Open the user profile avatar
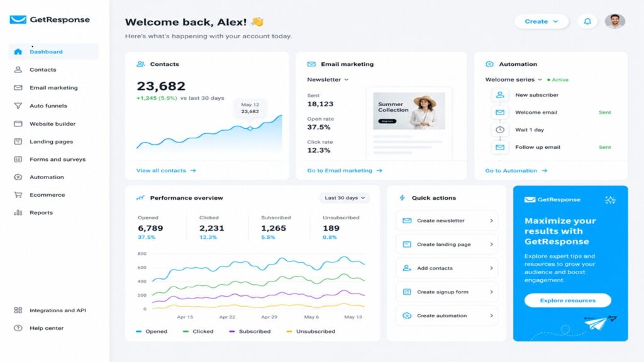This screenshot has width=644, height=362. [615, 21]
